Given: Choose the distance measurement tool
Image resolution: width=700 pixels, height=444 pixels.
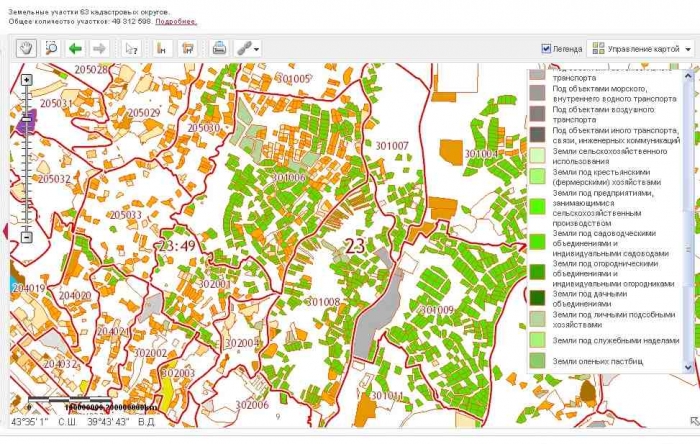Looking at the screenshot, I should point(161,48).
